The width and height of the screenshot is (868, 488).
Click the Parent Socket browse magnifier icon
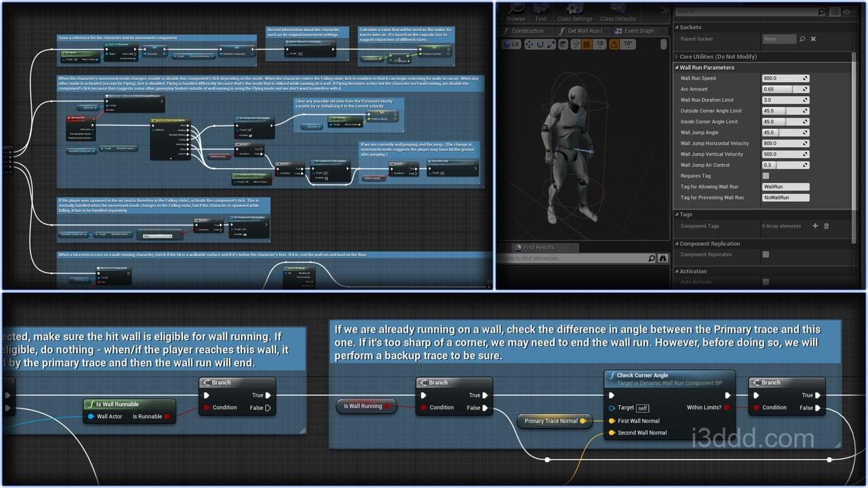coord(802,39)
